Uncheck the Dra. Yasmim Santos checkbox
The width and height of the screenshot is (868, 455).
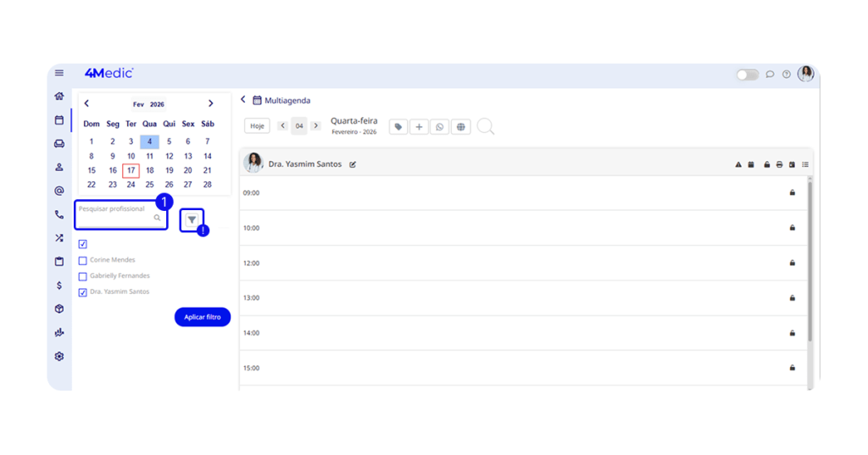tap(83, 292)
